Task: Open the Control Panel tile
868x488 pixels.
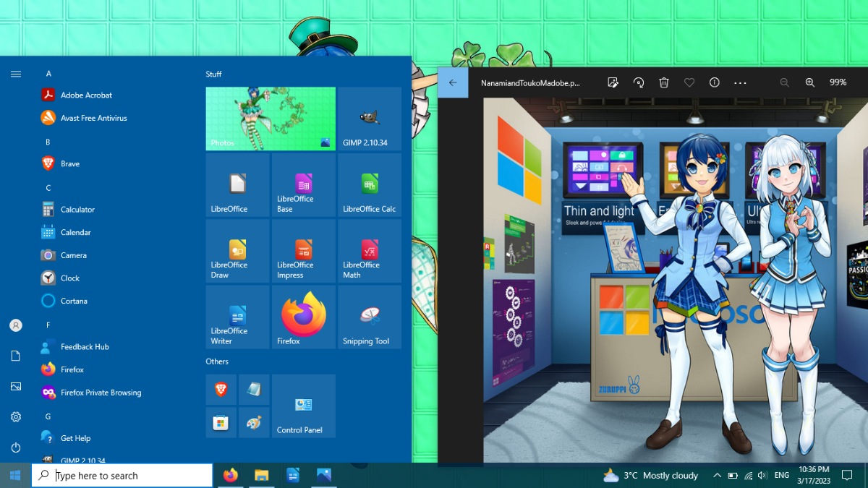Action: coord(304,406)
